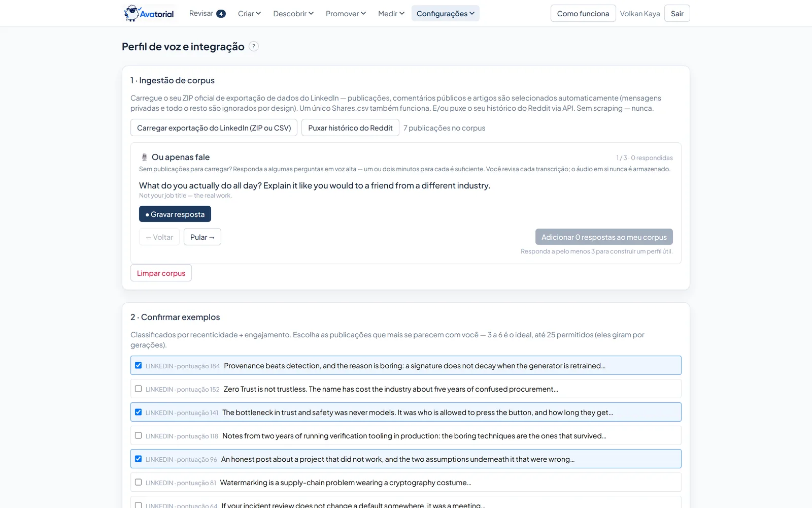Click the What do you actually do all day question
812x508 pixels.
pyautogui.click(x=315, y=185)
